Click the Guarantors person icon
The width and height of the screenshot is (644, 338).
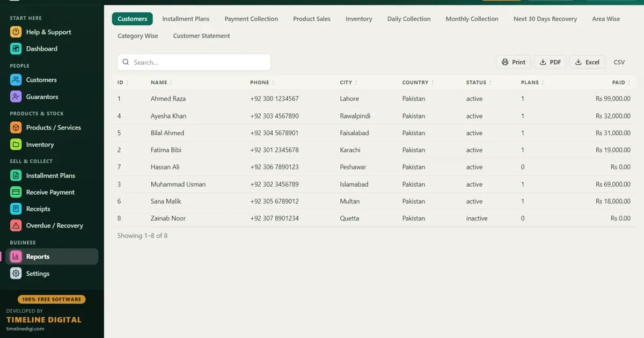[x=16, y=97]
